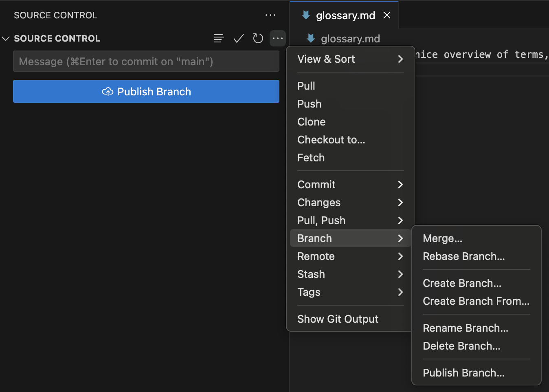Open the Pull, Push menu item
The height and width of the screenshot is (392, 549).
(350, 220)
